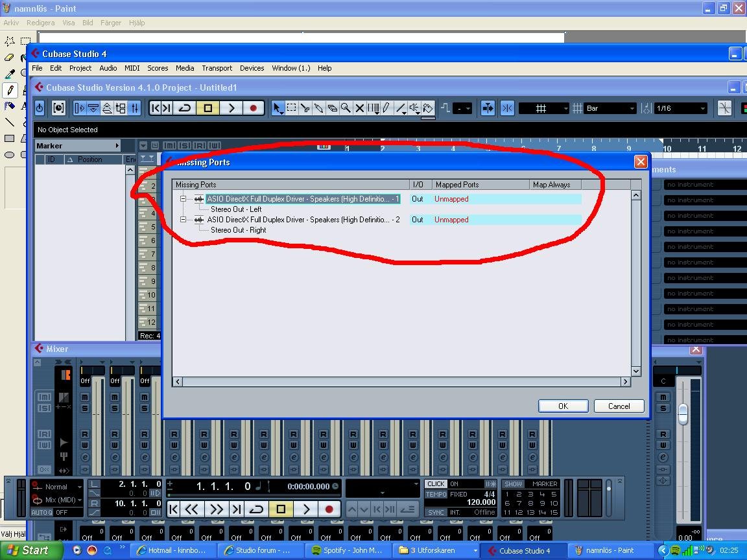
Task: Open the Bar grid type dropdown
Action: click(610, 108)
